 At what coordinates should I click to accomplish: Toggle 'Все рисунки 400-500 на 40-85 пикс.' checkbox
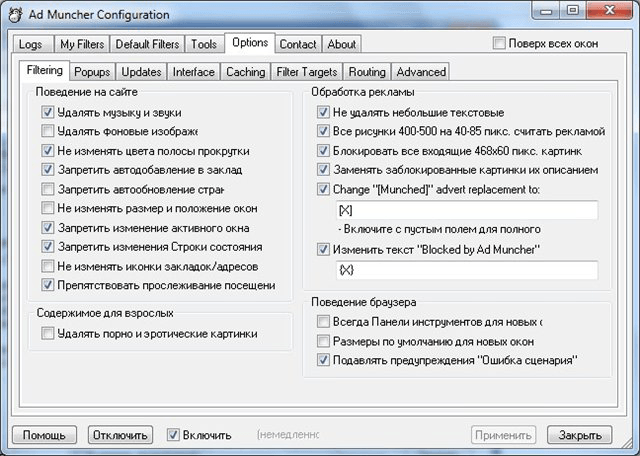[x=323, y=131]
